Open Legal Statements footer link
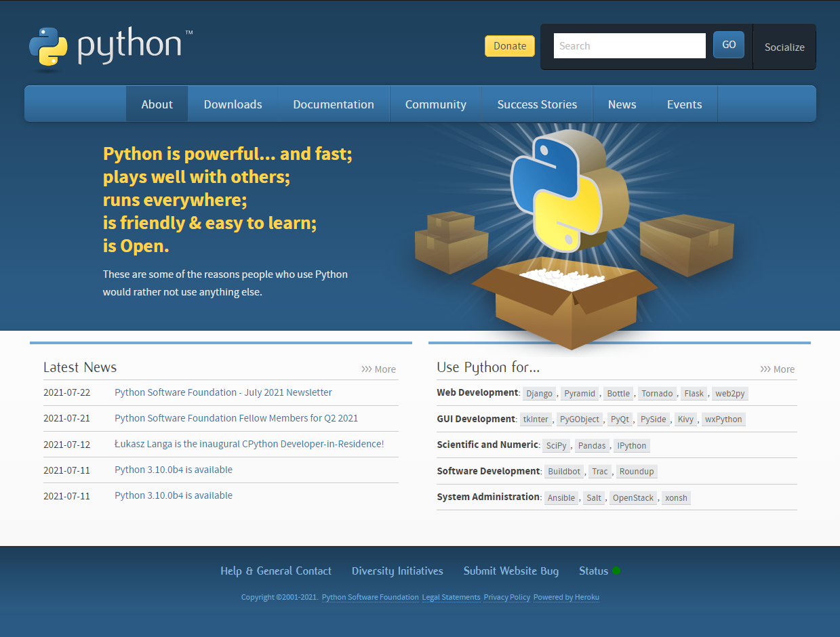The image size is (840, 637). [451, 597]
